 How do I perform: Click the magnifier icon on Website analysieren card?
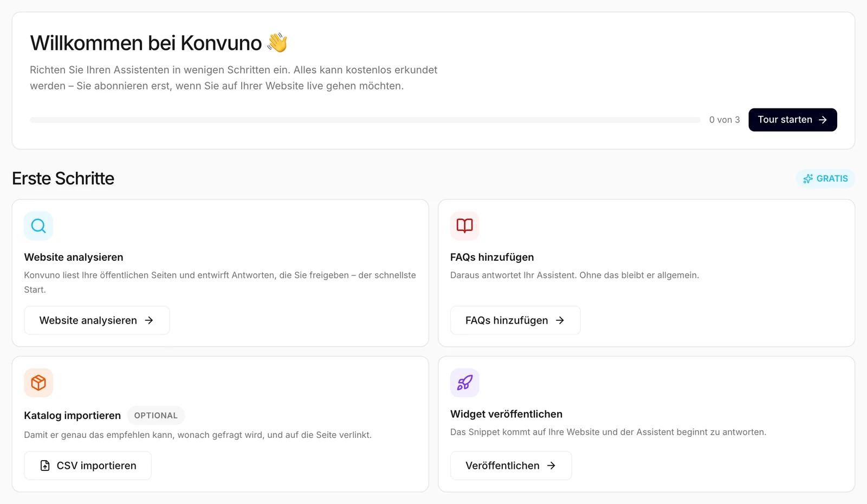tap(38, 225)
